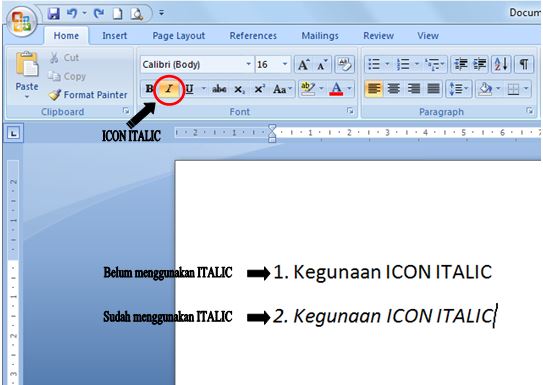Click the Format Painter button

[x=88, y=95]
